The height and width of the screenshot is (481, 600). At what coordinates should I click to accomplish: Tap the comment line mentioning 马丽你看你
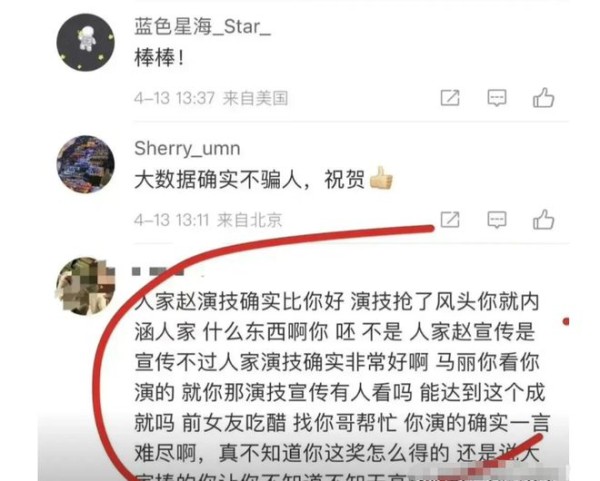(x=337, y=362)
